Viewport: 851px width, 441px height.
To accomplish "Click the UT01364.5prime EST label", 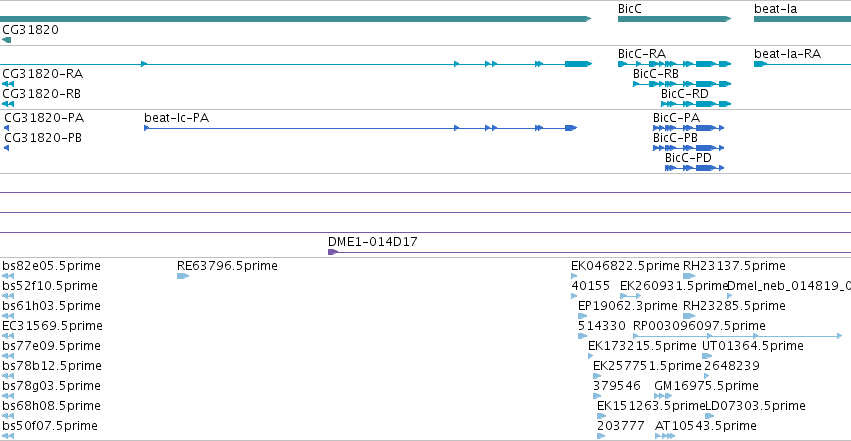I will [753, 346].
